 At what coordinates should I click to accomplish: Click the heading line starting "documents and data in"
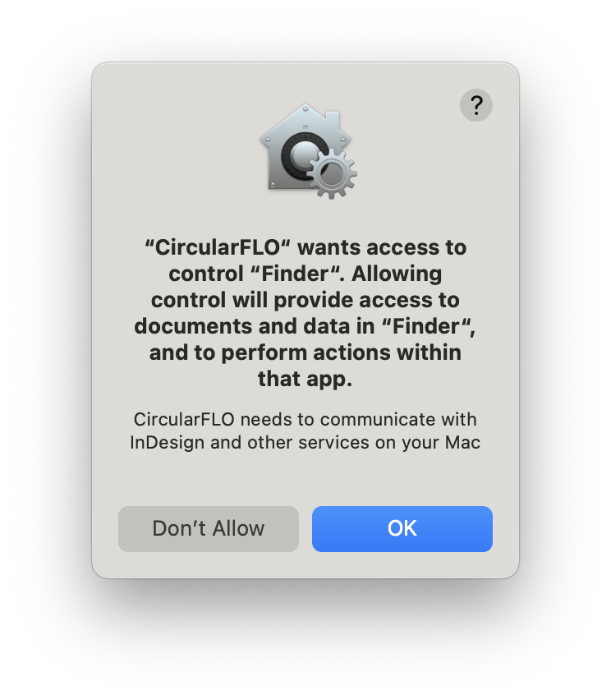click(305, 326)
